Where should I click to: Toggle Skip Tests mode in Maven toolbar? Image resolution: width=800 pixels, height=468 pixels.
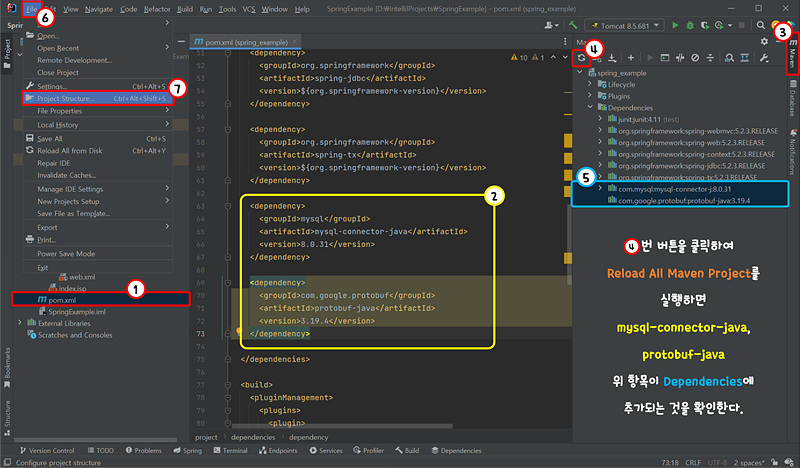[x=695, y=58]
